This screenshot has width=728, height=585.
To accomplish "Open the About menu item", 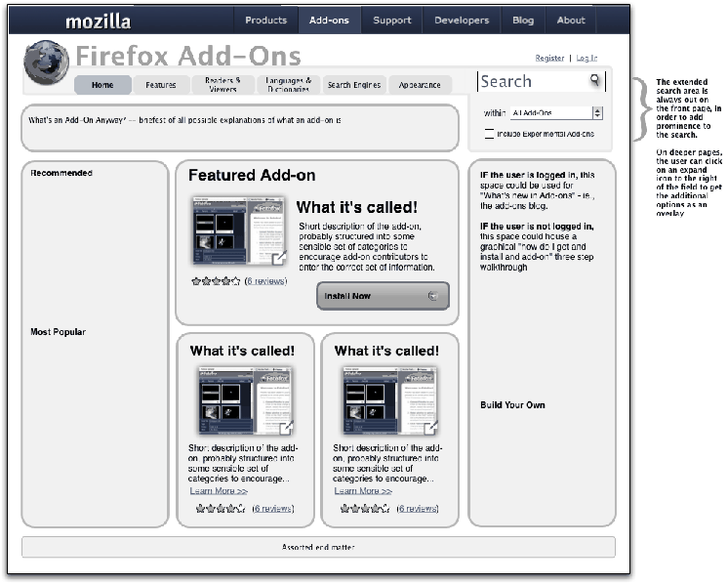I will point(571,20).
